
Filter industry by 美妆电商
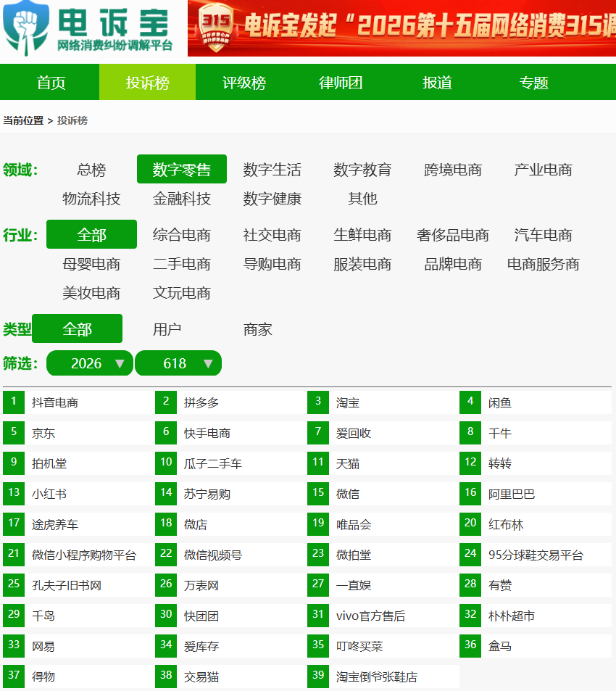[91, 293]
